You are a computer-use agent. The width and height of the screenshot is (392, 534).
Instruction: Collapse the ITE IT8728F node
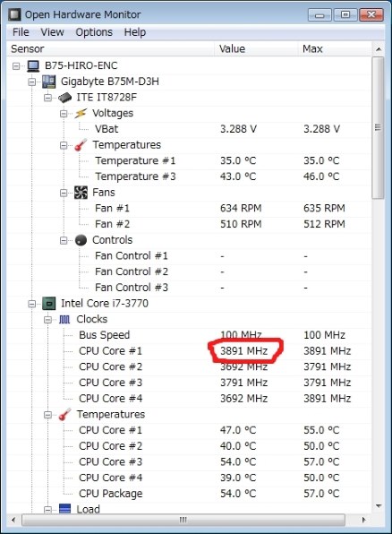click(47, 98)
